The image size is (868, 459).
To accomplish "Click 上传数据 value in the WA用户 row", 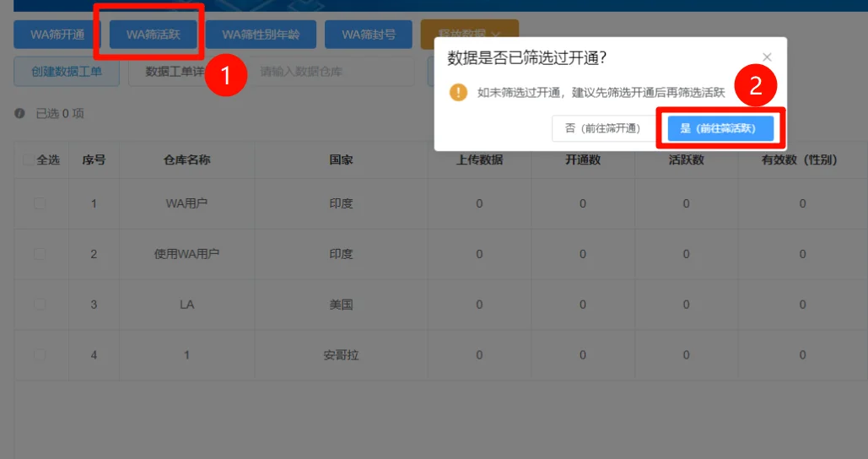I will pyautogui.click(x=479, y=203).
